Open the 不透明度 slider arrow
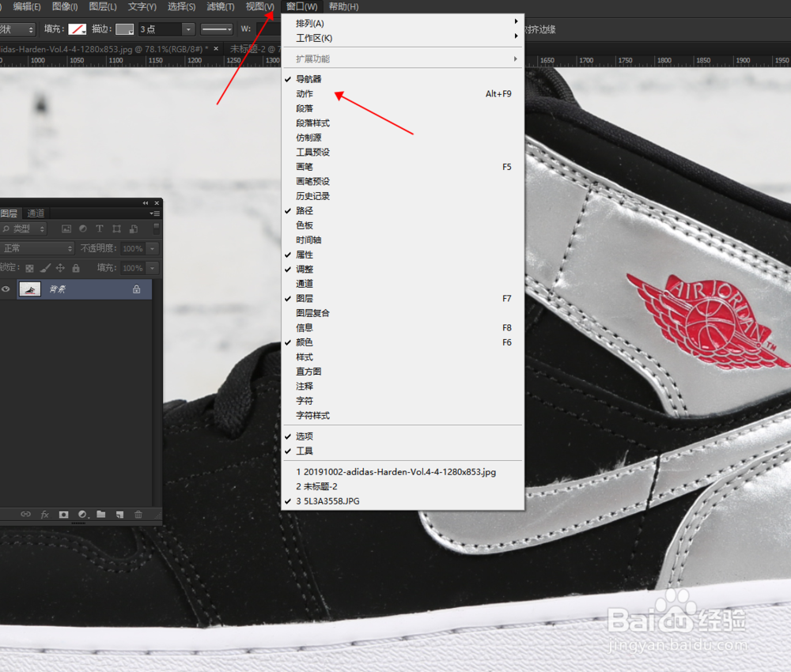Viewport: 791px width, 672px height. pos(153,248)
